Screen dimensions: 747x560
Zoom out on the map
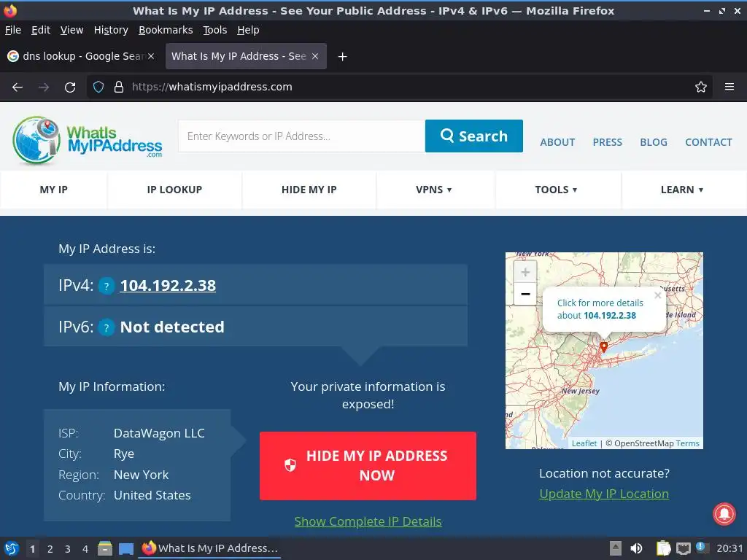[525, 294]
